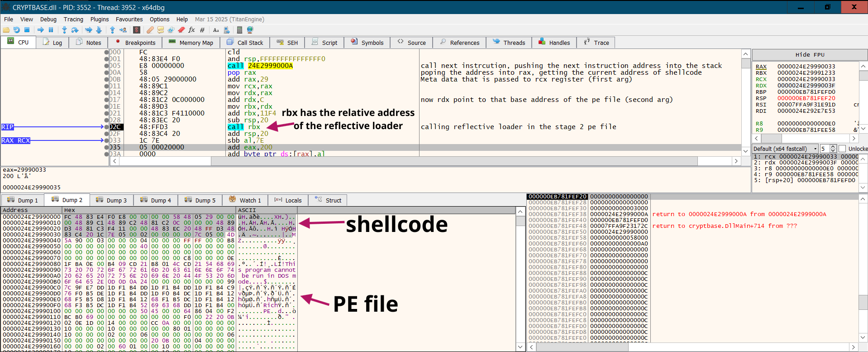Click disassembly scrollbar up arrow

(746, 54)
